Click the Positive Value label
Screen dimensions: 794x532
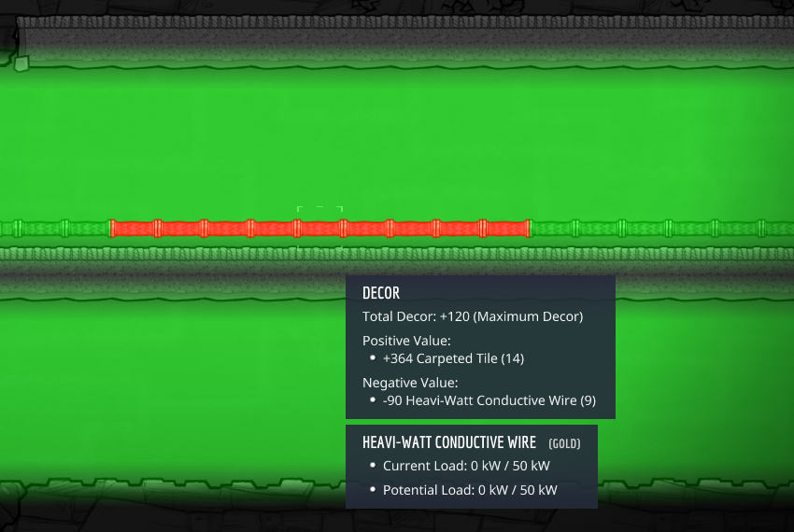406,341
